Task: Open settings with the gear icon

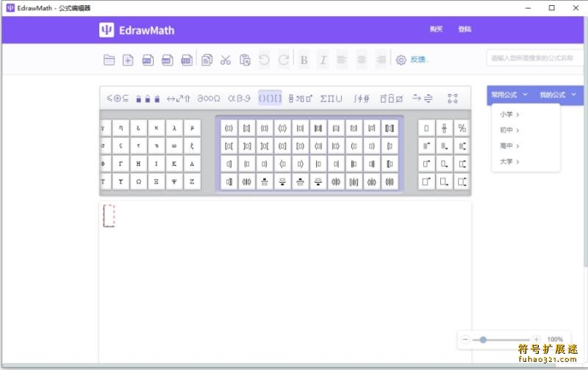Action: tap(401, 60)
